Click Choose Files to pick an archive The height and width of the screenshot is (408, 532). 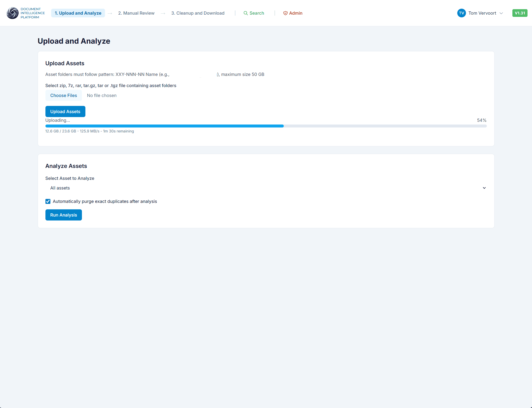pos(64,95)
